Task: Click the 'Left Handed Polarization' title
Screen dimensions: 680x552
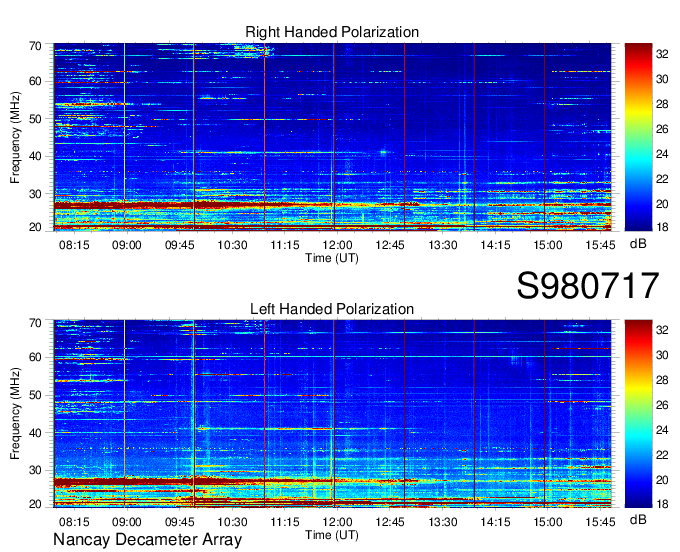Action: pos(332,309)
